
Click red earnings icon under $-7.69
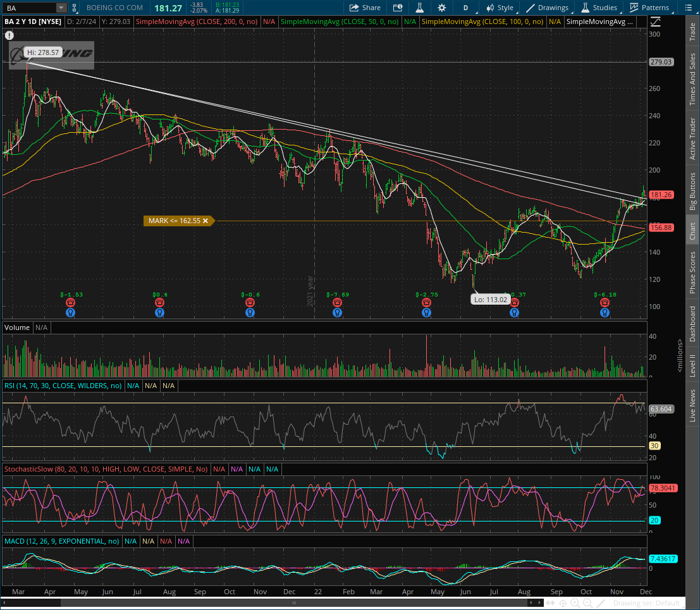click(x=337, y=303)
